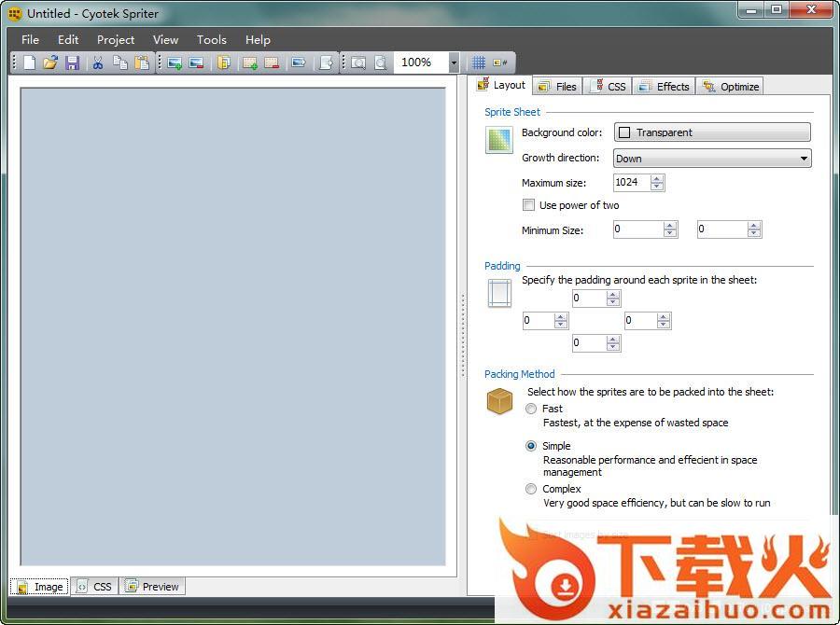Click the Cut scissors icon
The image size is (840, 625).
(x=97, y=62)
